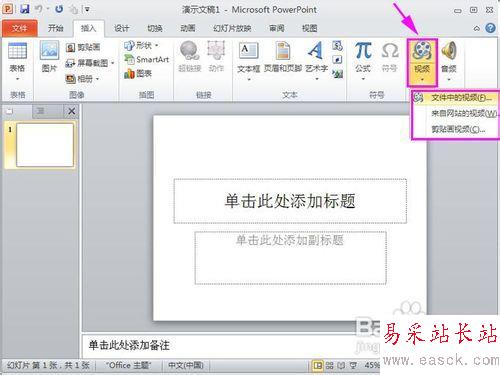Click the insert object icon in 文本 group
This screenshot has width=500, height=375.
pos(337,74)
